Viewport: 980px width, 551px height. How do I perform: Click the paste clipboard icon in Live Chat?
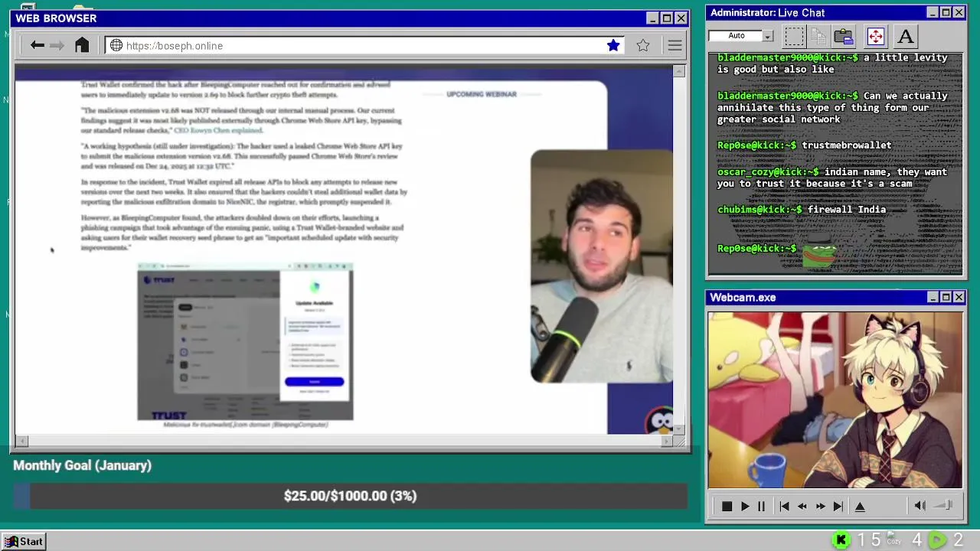tap(844, 36)
